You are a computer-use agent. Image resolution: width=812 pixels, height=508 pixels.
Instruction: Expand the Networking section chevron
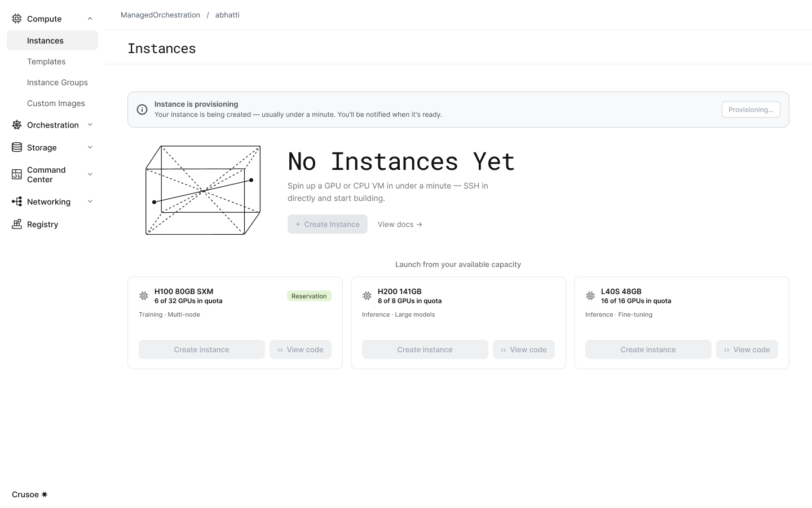[x=90, y=202]
